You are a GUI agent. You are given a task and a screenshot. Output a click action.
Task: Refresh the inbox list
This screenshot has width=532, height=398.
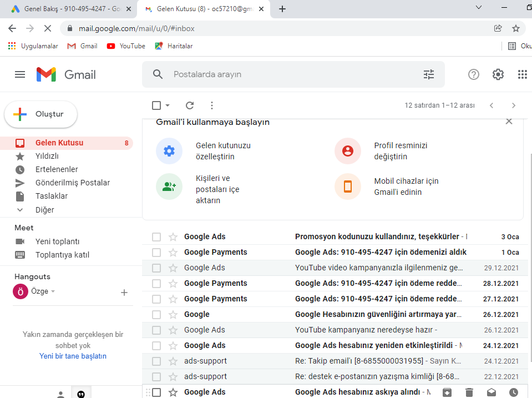pyautogui.click(x=190, y=105)
